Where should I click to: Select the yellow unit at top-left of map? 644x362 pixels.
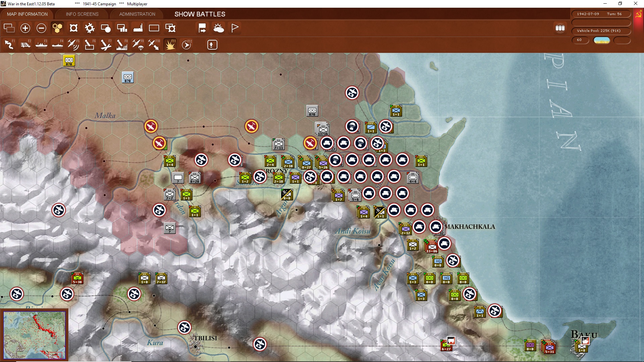pyautogui.click(x=69, y=61)
